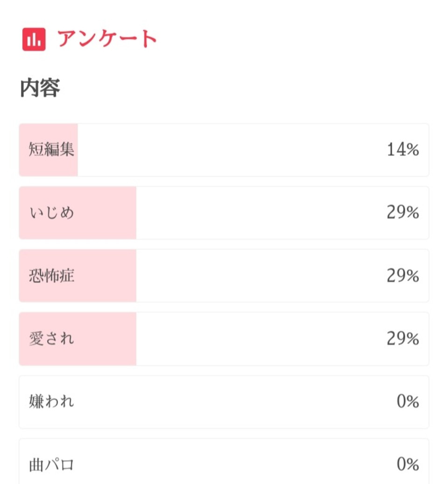
Task: Pick the 曲パロ poll option
Action: (x=224, y=462)
